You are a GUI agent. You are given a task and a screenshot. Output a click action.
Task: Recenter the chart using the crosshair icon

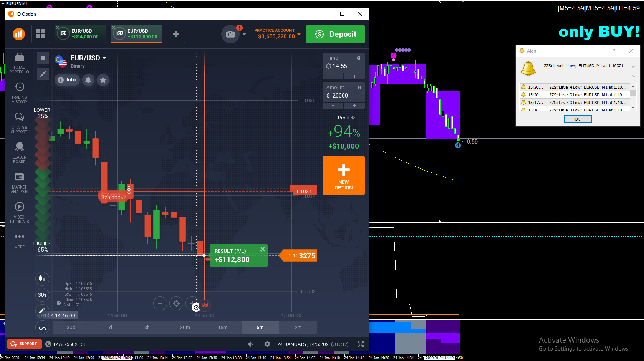176,303
